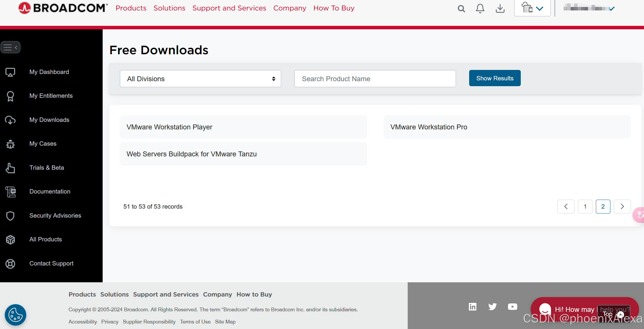Go to previous page with left chevron
Image resolution: width=644 pixels, height=329 pixels.
coord(566,207)
